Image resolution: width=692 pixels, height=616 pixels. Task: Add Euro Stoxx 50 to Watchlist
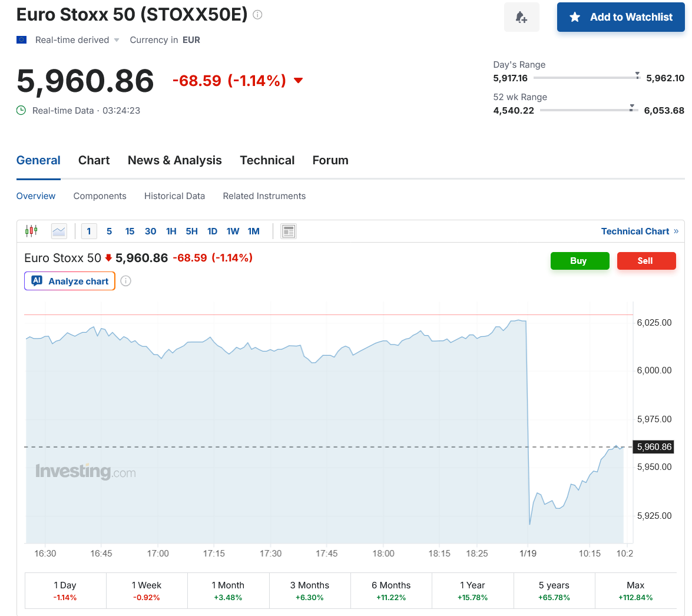click(621, 17)
